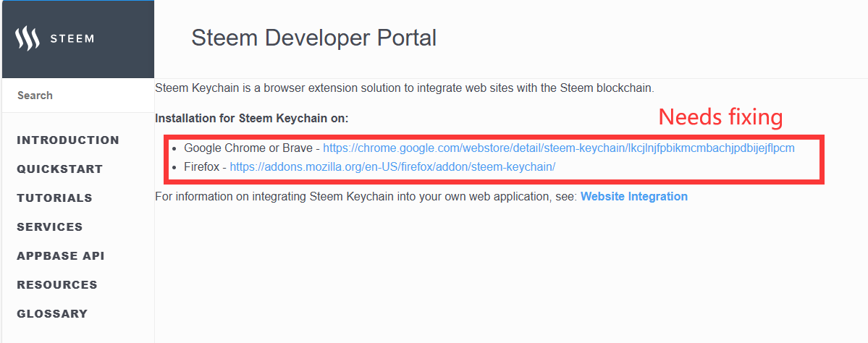Click the Firefox bullet label text
868x343 pixels.
tap(201, 166)
